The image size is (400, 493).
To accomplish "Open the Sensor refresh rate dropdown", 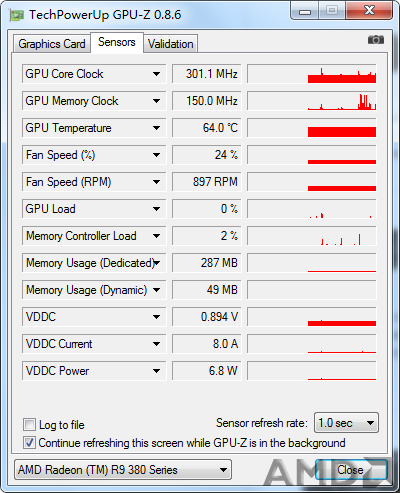I will (x=346, y=423).
